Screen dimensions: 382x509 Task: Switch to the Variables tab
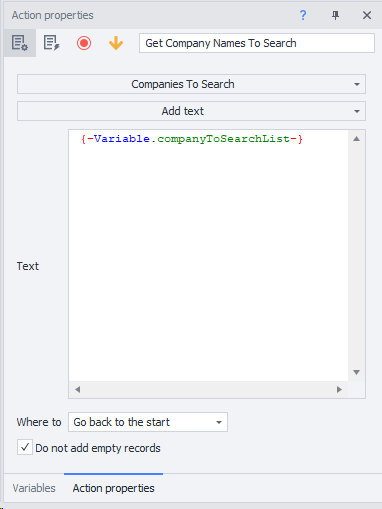pos(34,488)
